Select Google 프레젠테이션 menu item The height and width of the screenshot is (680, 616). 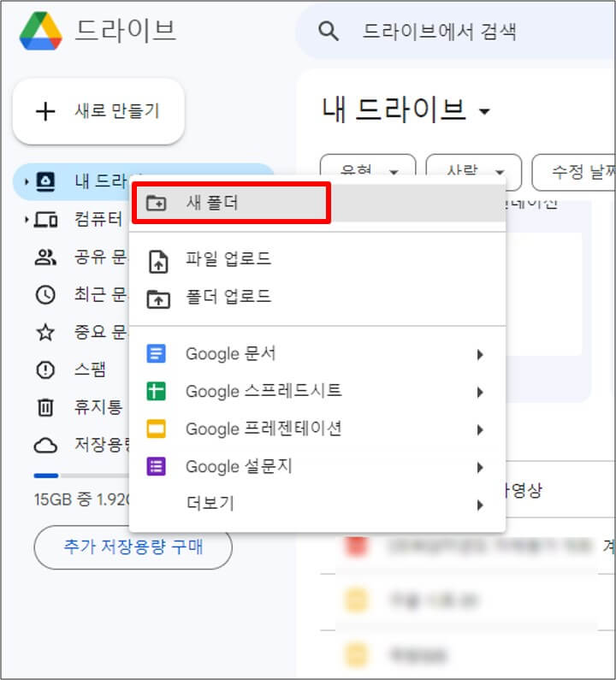317,429
